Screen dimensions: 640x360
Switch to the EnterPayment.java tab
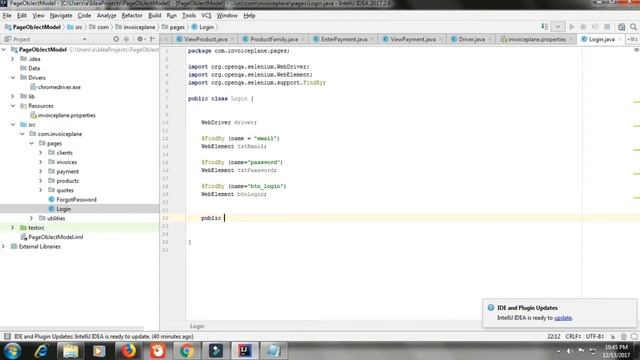pos(344,39)
